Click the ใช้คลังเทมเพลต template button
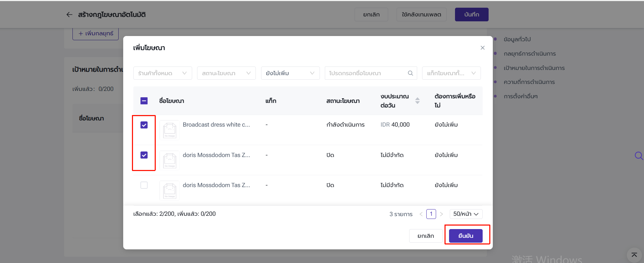 [x=421, y=15]
